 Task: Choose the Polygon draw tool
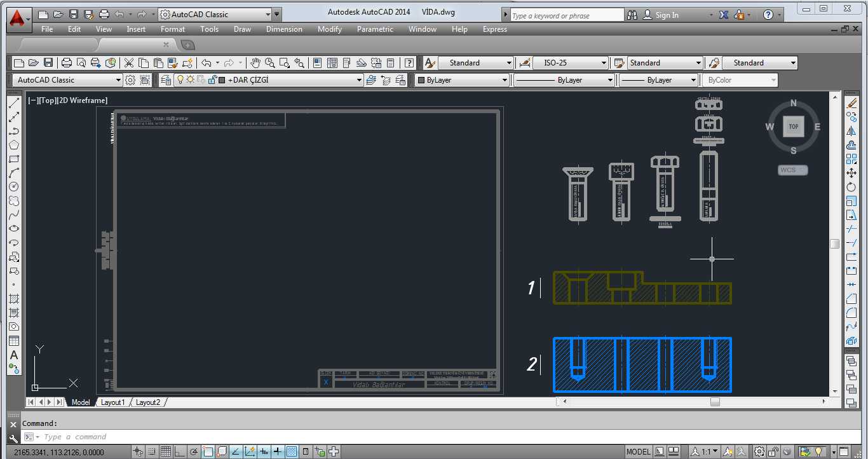14,145
